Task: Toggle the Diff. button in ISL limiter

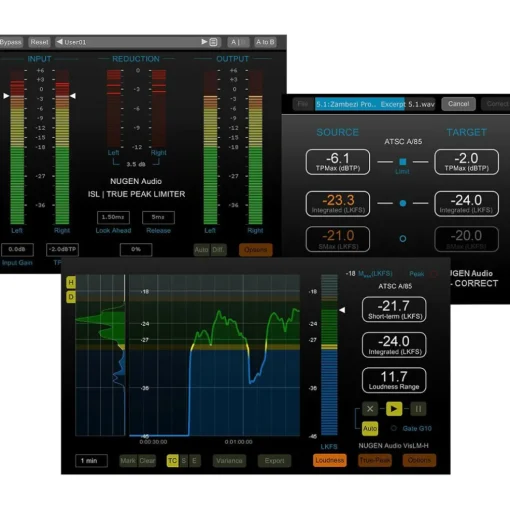Action: point(218,250)
